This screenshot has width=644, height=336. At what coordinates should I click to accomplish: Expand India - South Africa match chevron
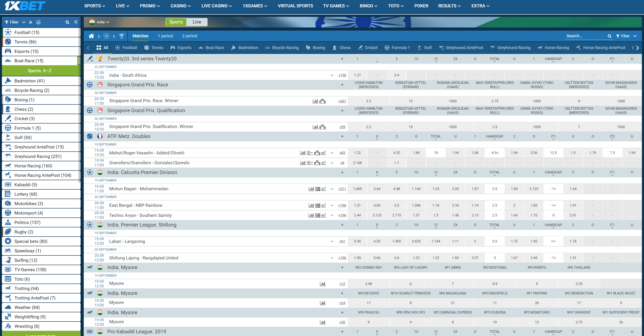[x=332, y=75]
